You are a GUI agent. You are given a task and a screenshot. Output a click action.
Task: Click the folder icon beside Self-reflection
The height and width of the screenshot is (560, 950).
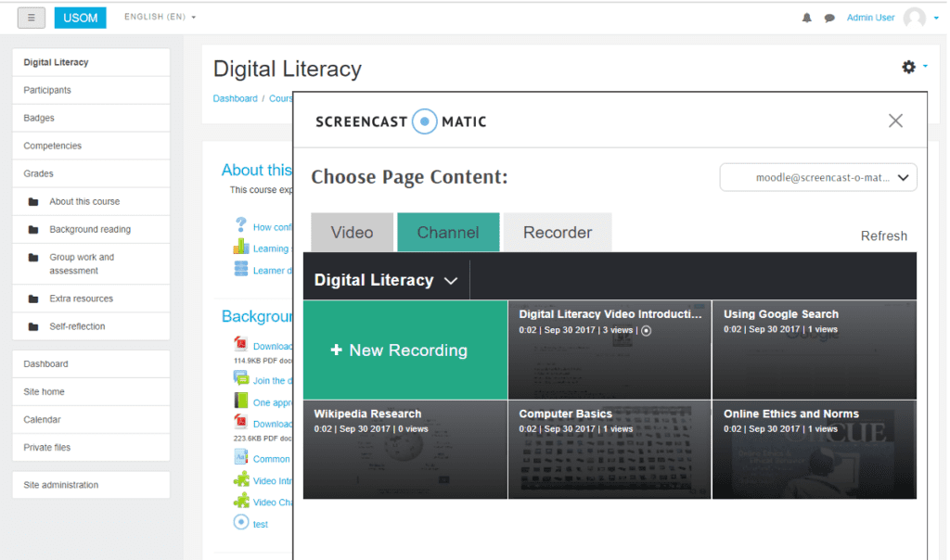pyautogui.click(x=33, y=326)
